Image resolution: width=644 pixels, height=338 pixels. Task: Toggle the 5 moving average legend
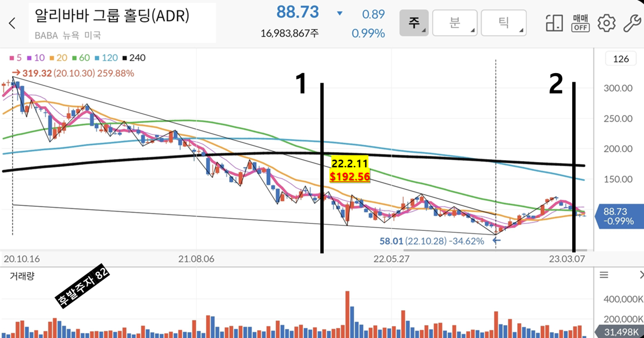point(16,58)
